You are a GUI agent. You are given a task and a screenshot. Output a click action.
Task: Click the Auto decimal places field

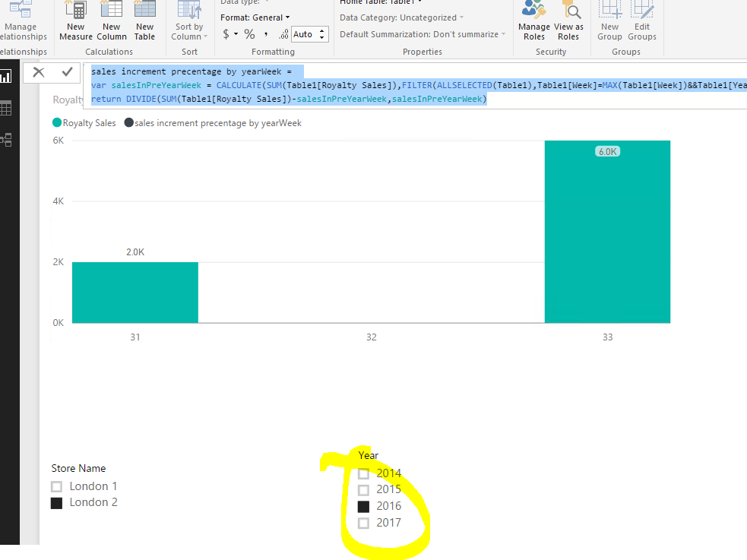pyautogui.click(x=304, y=34)
